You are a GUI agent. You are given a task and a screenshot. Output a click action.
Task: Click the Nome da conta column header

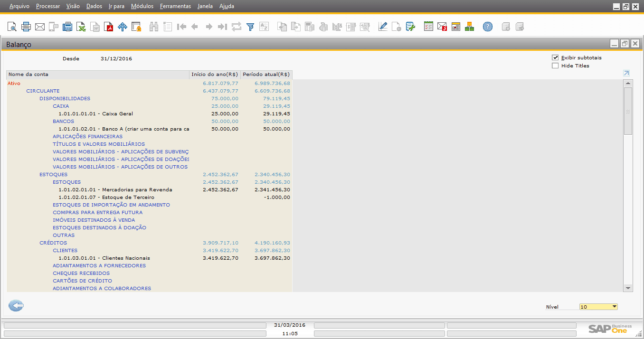[98, 75]
